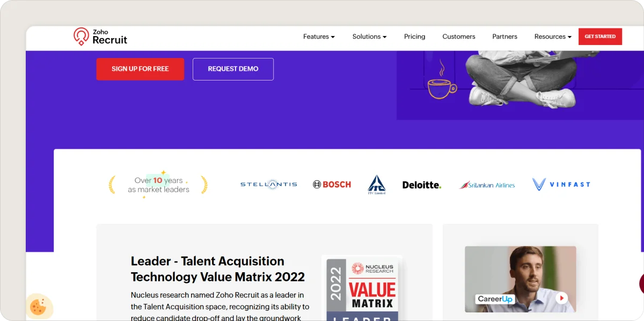Click the coffee cup illustration icon

click(442, 81)
